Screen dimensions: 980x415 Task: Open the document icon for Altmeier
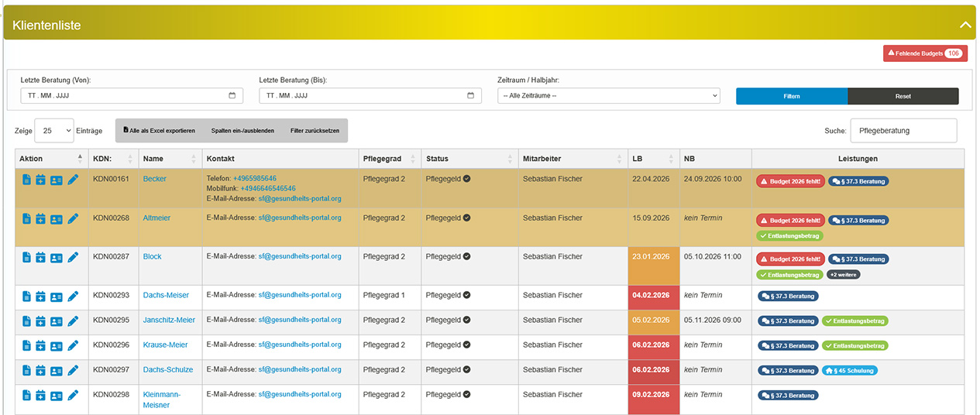coord(26,219)
